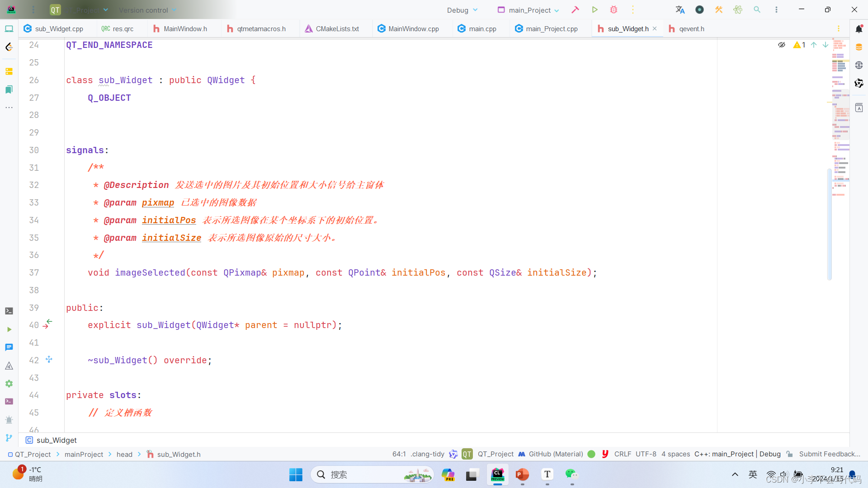
Task: Toggle file read-only lock icon in status bar
Action: [x=789, y=454]
